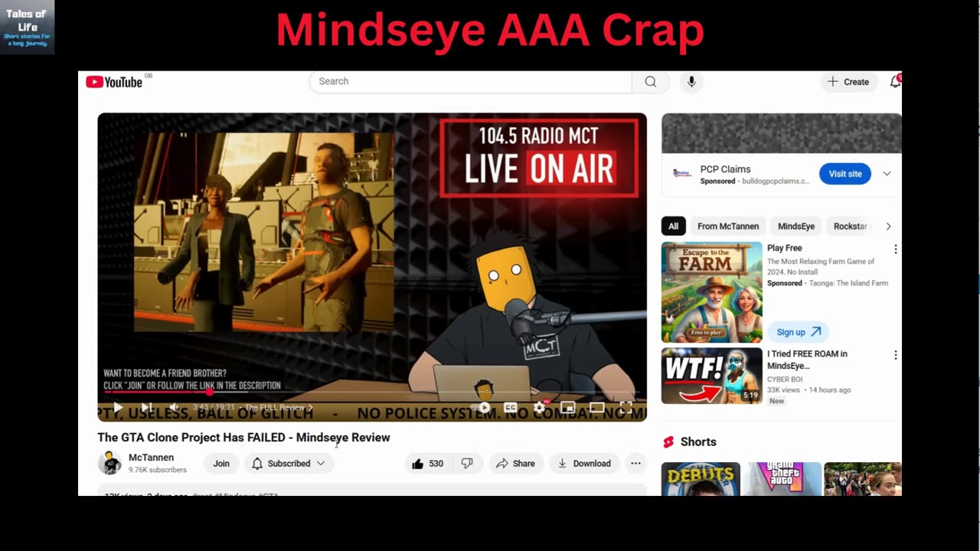
Task: Click the Tales of Life channel logo
Action: coord(28,27)
